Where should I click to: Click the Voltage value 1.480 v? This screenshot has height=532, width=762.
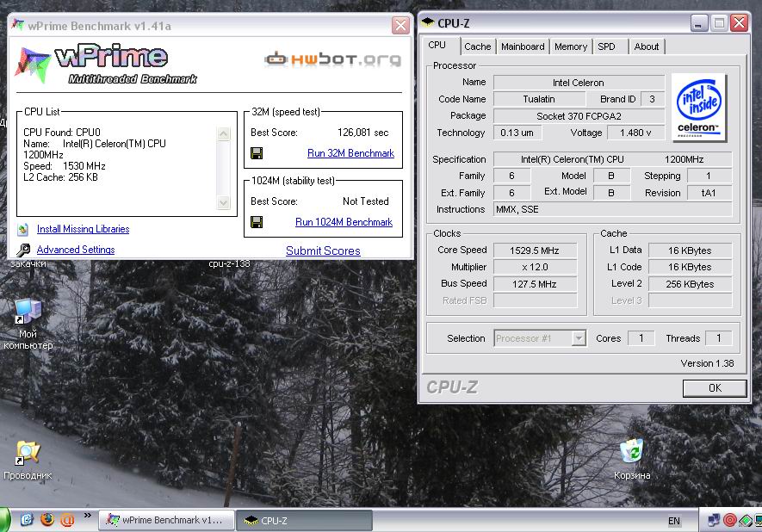pyautogui.click(x=635, y=133)
